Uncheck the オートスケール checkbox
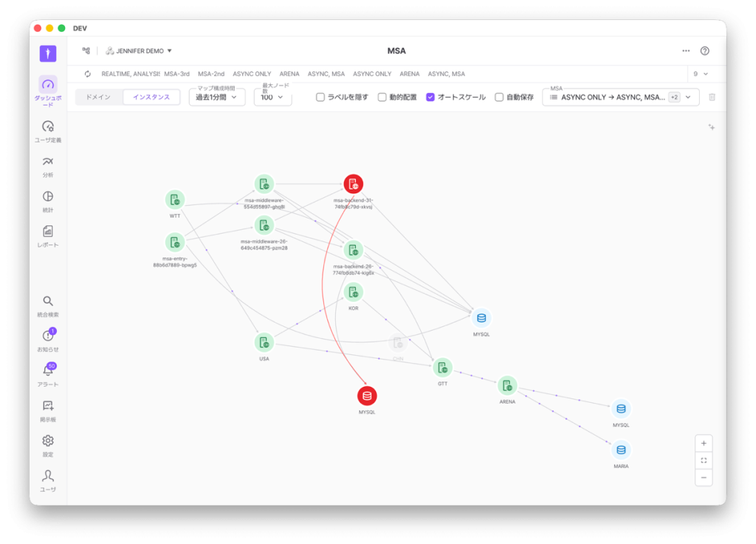 [x=430, y=97]
